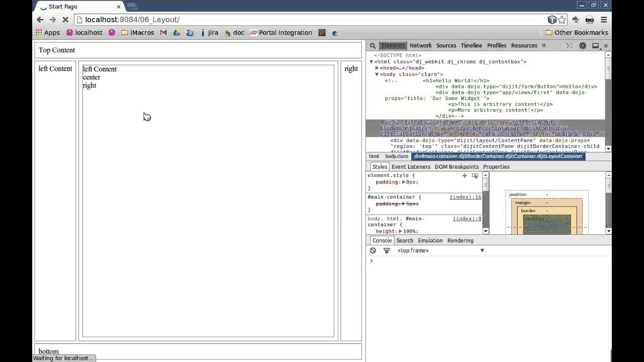Expand height 100% value triangle
The height and width of the screenshot is (362, 644).
pyautogui.click(x=400, y=231)
